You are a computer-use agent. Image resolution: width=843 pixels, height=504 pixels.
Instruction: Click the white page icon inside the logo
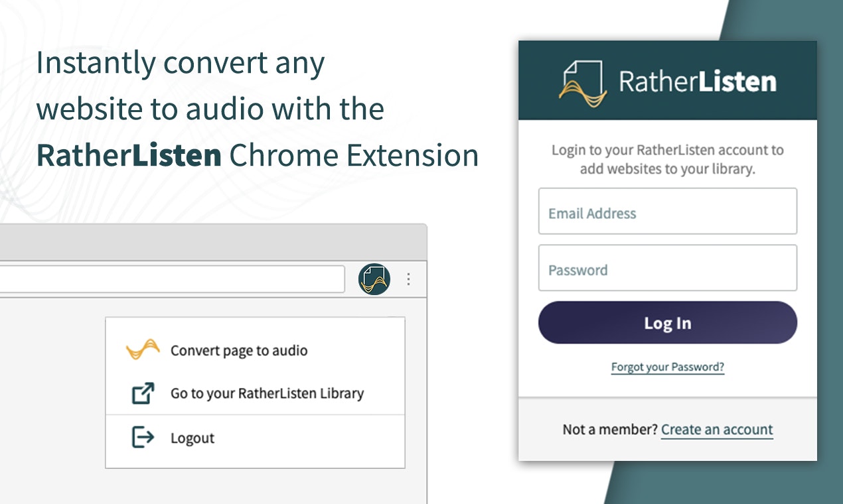584,72
